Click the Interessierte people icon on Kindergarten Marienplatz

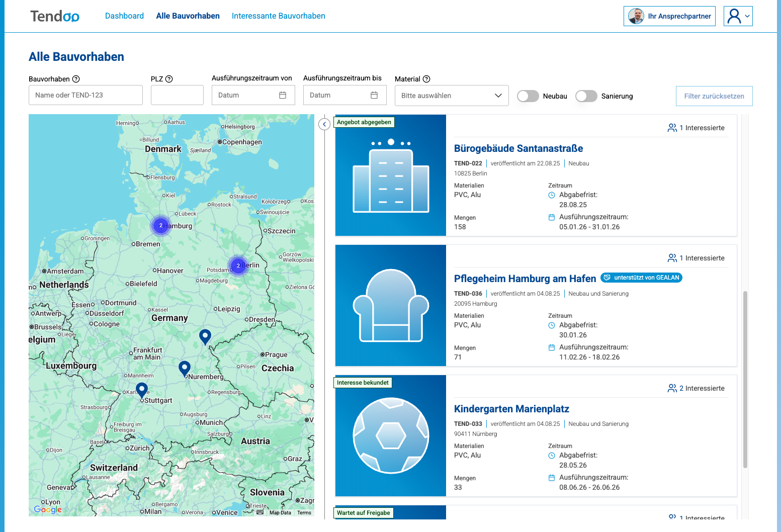tap(672, 388)
